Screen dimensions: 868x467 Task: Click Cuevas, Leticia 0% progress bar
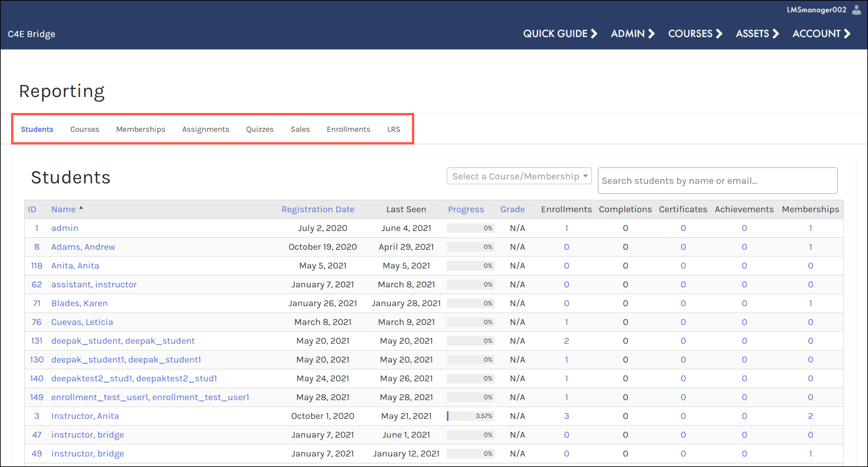coord(471,322)
